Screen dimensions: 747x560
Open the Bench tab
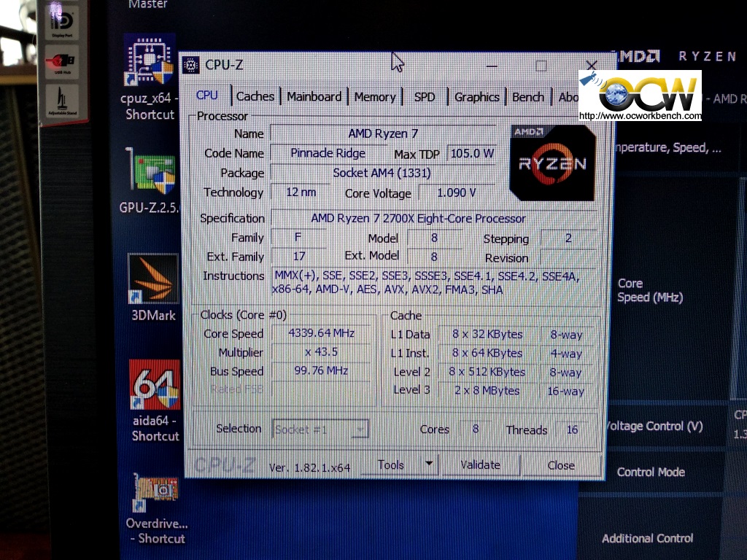[528, 97]
